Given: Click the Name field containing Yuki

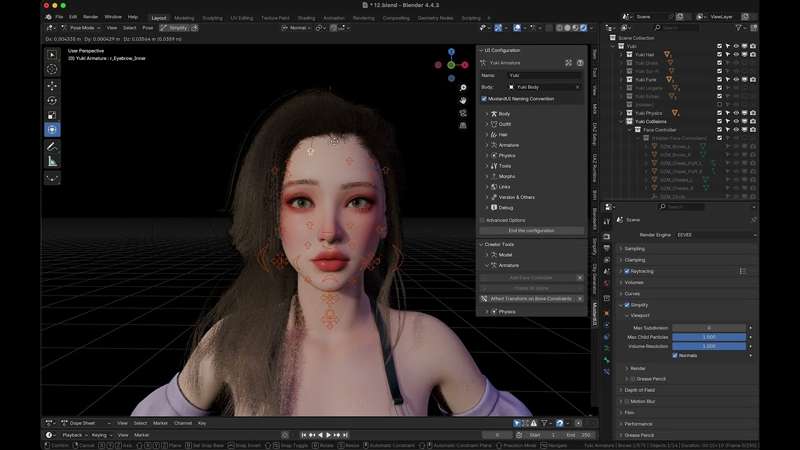Looking at the screenshot, I should [545, 76].
